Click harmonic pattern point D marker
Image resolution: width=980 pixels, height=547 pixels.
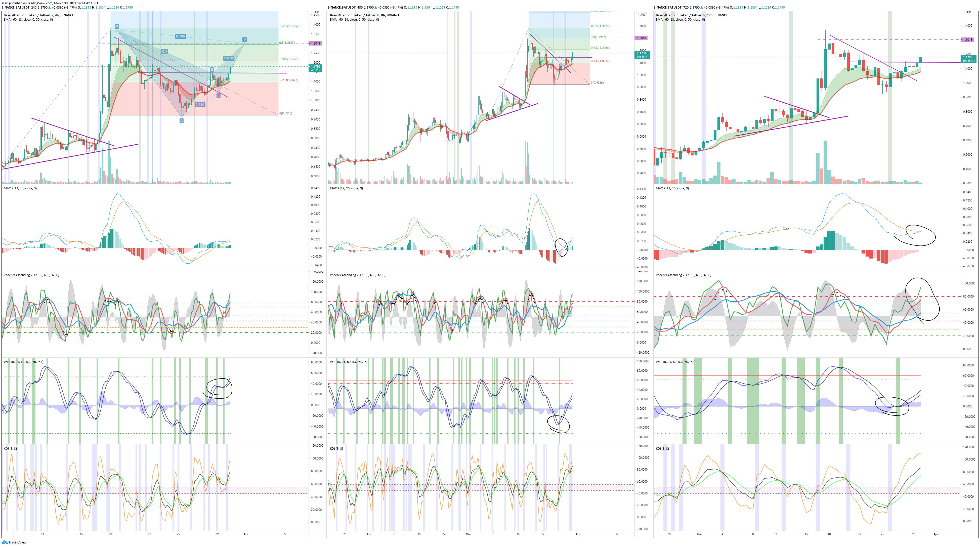click(x=244, y=39)
